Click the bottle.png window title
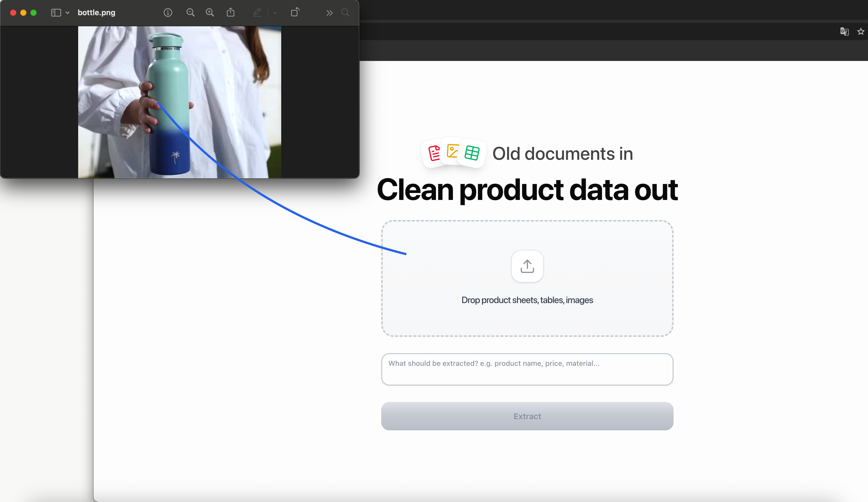 point(96,13)
